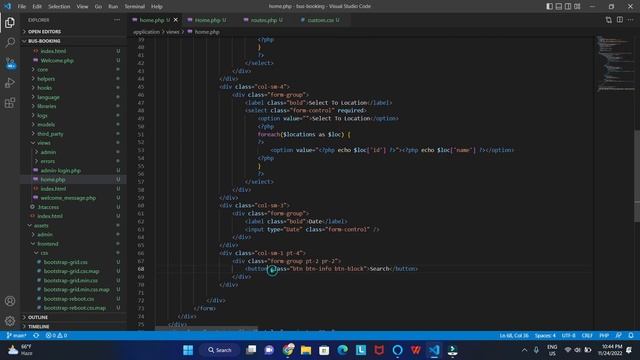Close the active home.php tab
Viewport: 640px width, 360px height.
pyautogui.click(x=176, y=20)
